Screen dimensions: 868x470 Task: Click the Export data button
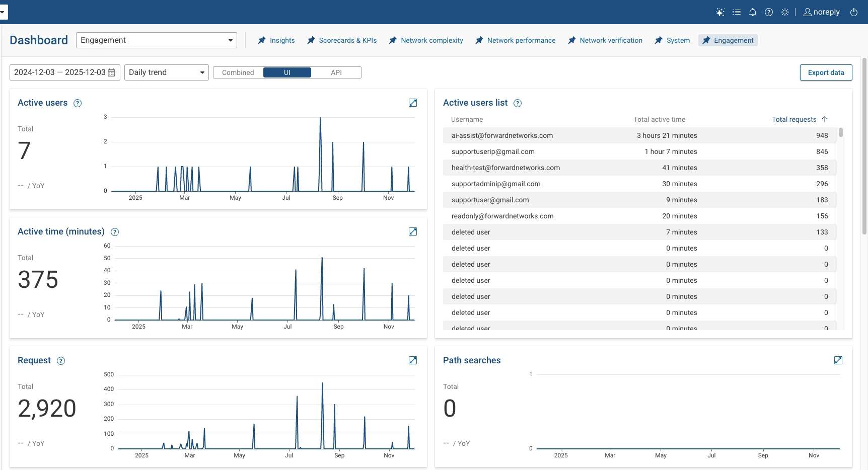click(x=826, y=72)
